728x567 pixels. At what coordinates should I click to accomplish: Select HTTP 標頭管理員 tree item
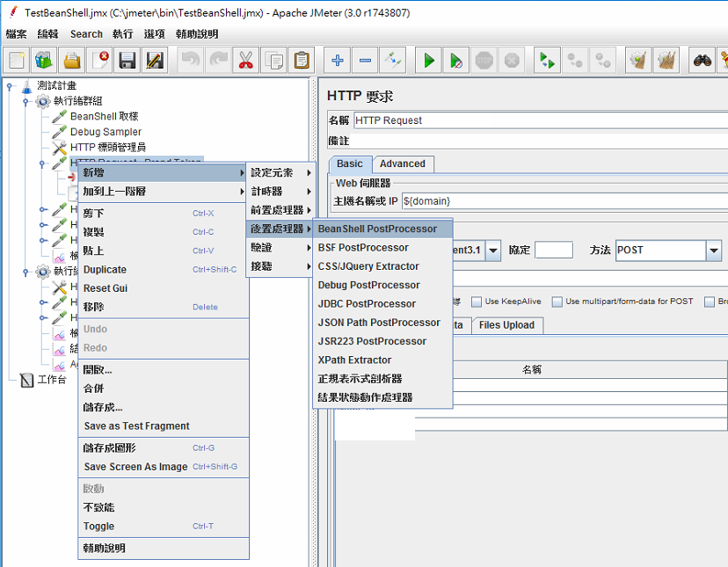pyautogui.click(x=108, y=147)
